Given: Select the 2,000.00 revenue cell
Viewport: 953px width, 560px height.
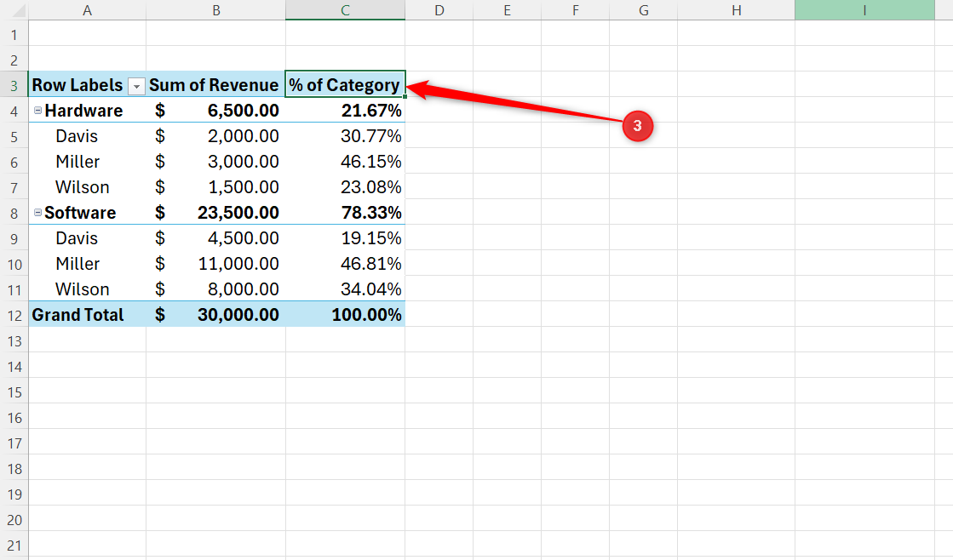Looking at the screenshot, I should (215, 136).
